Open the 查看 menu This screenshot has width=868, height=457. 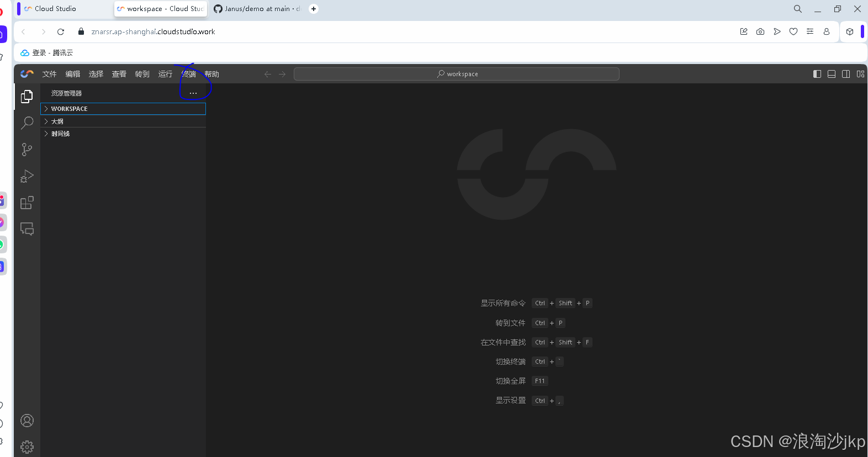tap(119, 74)
